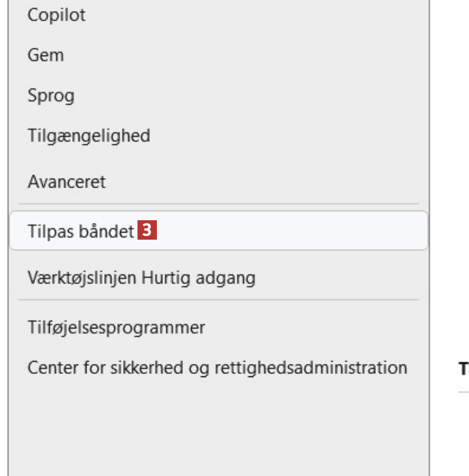The width and height of the screenshot is (469, 476).
Task: Click the Gem entry below Copilot
Action: [45, 55]
